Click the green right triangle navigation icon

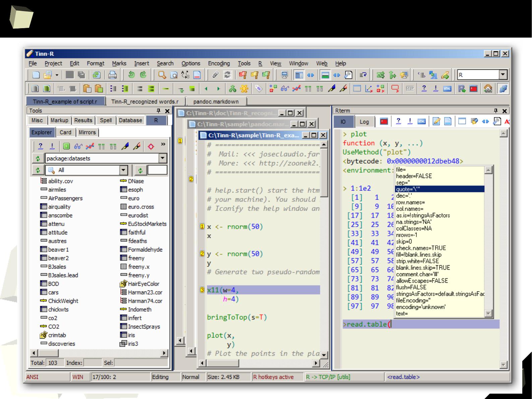(218, 89)
